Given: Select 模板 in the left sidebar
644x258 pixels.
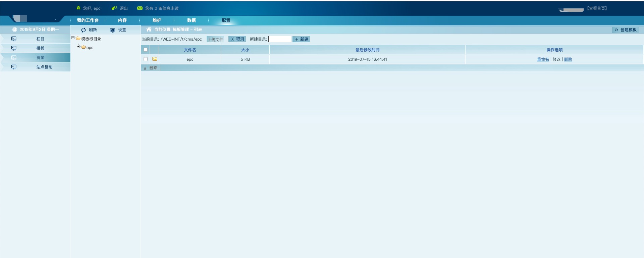Looking at the screenshot, I should click(x=35, y=48).
